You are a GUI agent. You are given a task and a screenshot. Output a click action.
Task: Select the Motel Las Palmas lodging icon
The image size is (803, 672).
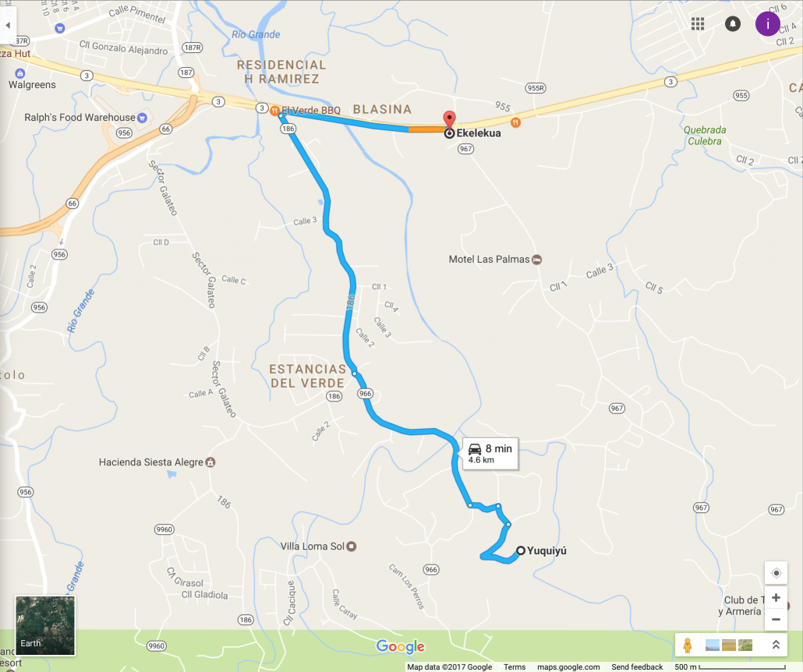click(536, 260)
